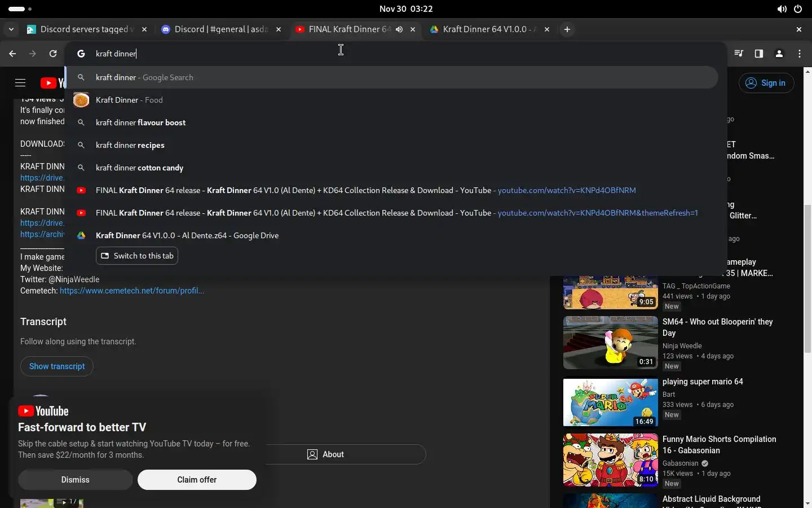The height and width of the screenshot is (508, 812).
Task: Open the tab search dropdown arrow
Action: (x=11, y=29)
